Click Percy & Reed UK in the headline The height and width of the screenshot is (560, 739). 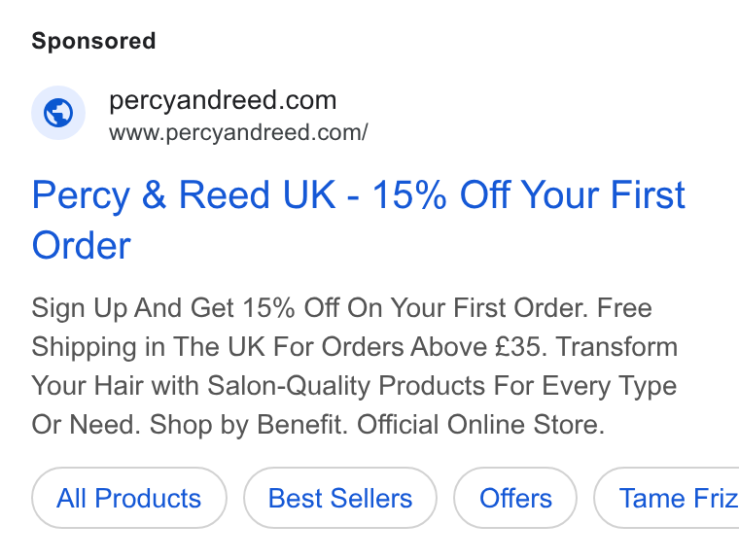tap(184, 194)
